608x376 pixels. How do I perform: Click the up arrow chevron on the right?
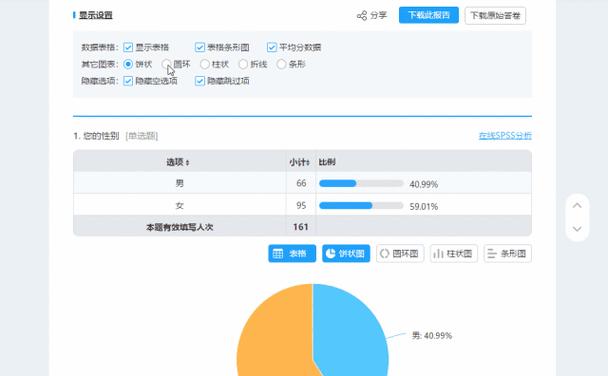(577, 205)
